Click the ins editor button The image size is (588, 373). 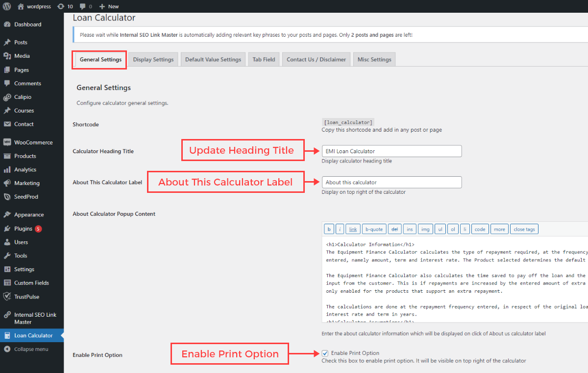(410, 229)
